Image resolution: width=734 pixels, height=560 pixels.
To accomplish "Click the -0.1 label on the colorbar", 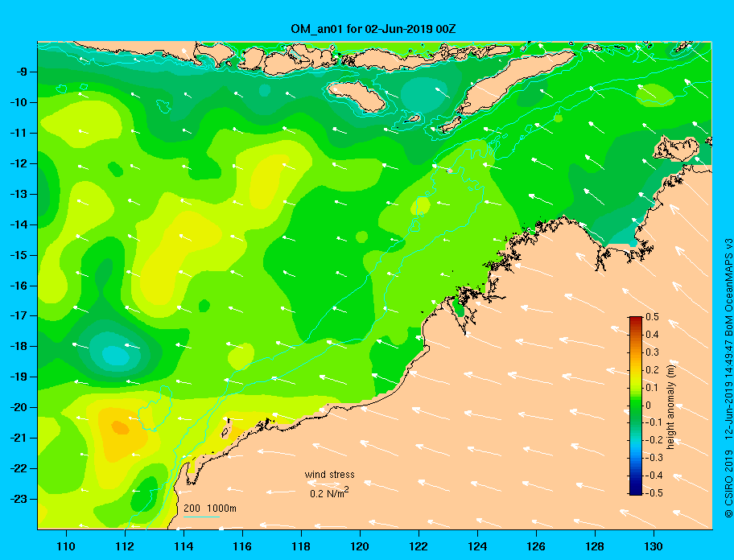I will click(x=653, y=422).
